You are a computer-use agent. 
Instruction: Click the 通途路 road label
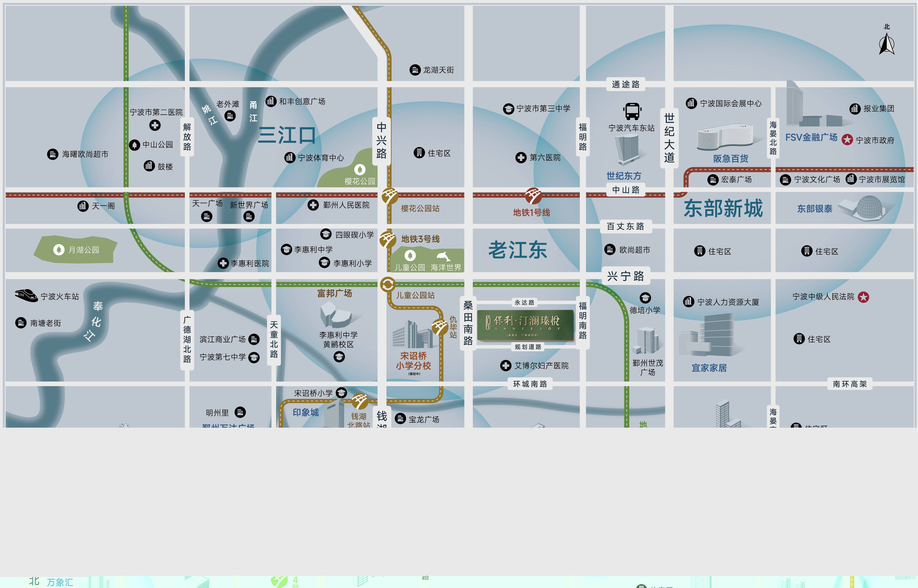[626, 84]
